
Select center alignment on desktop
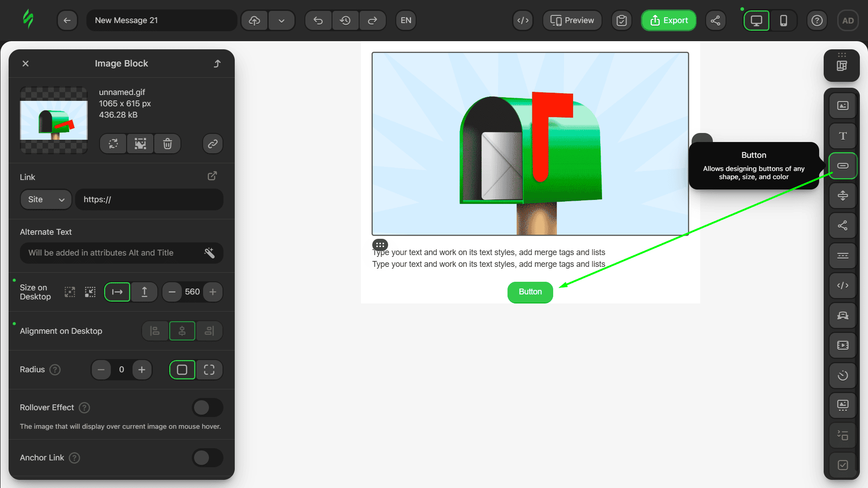[182, 331]
